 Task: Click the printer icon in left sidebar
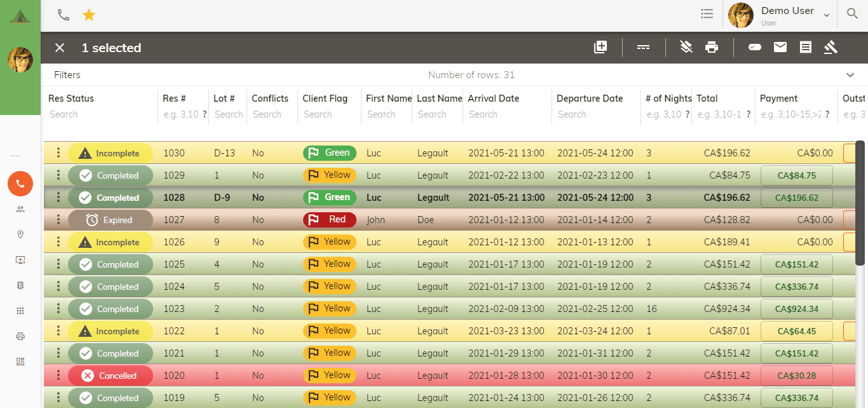[20, 336]
